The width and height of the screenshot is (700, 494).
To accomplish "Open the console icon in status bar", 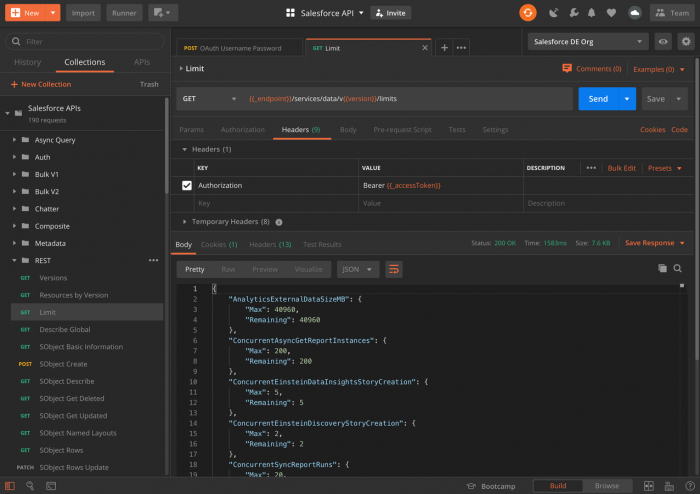I will [x=51, y=486].
